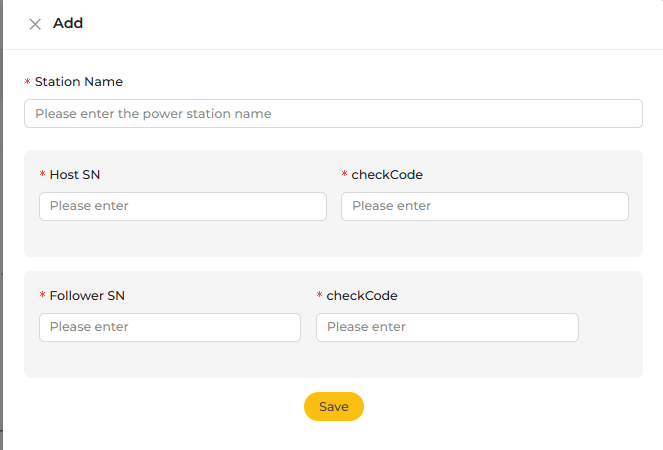Focus the Host SN text box
Screen dimensions: 663x450
coord(183,206)
